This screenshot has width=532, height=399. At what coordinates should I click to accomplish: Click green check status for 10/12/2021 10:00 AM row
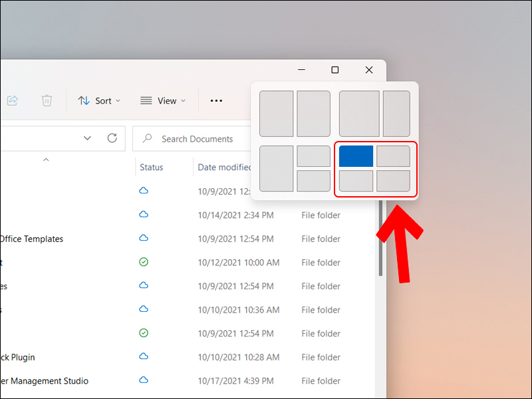(x=144, y=262)
